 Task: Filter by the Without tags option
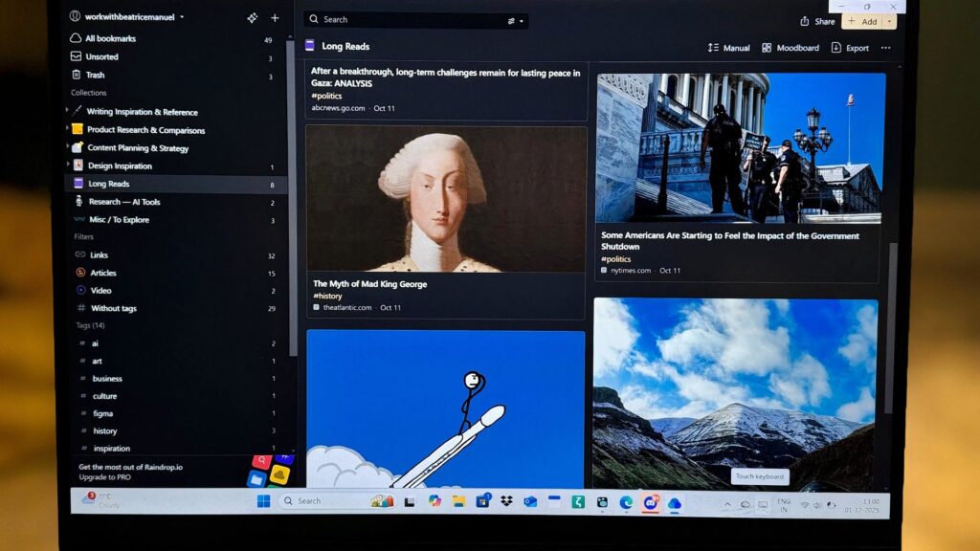tap(113, 308)
